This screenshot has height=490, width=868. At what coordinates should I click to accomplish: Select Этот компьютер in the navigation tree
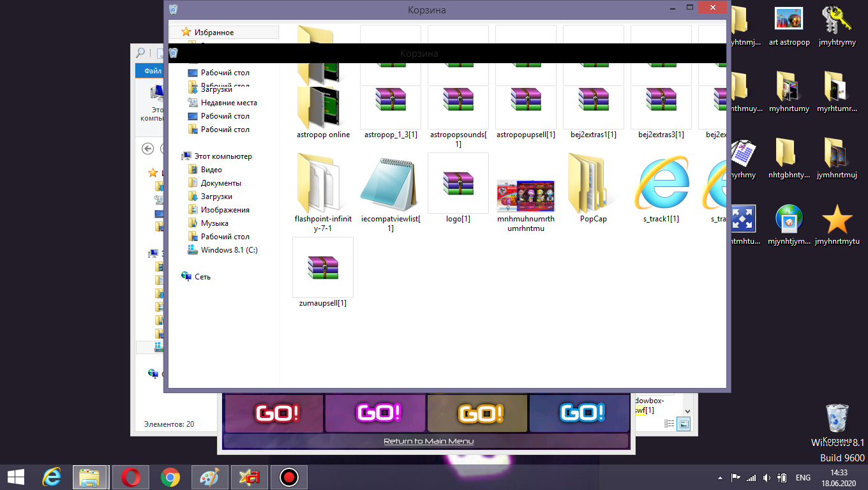[x=217, y=156]
